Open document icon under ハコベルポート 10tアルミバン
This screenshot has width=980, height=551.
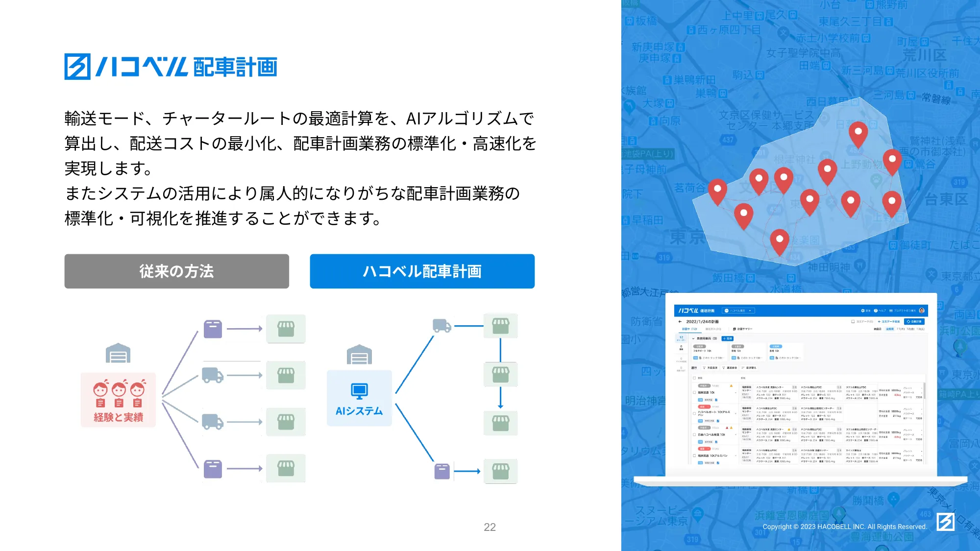pos(717,421)
